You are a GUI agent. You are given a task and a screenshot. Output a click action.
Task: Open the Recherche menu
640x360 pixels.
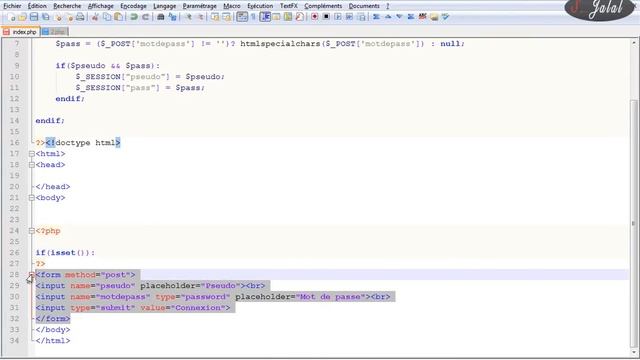67,6
